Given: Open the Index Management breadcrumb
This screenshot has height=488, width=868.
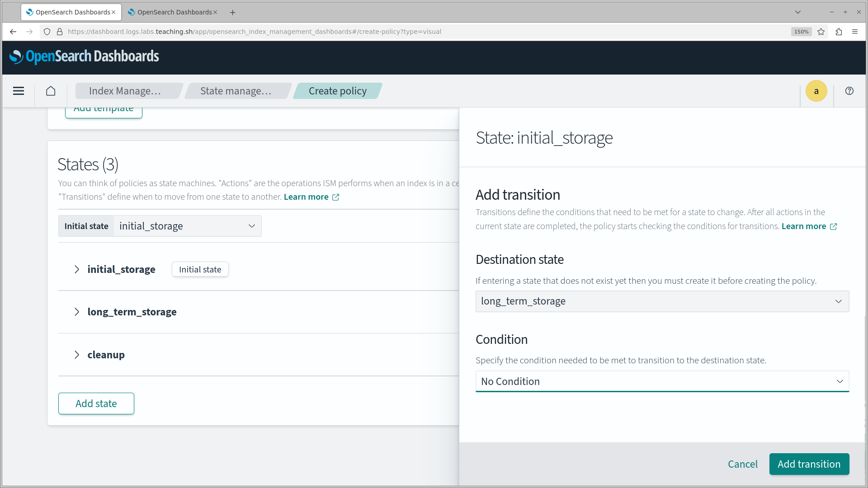Looking at the screenshot, I should 125,91.
